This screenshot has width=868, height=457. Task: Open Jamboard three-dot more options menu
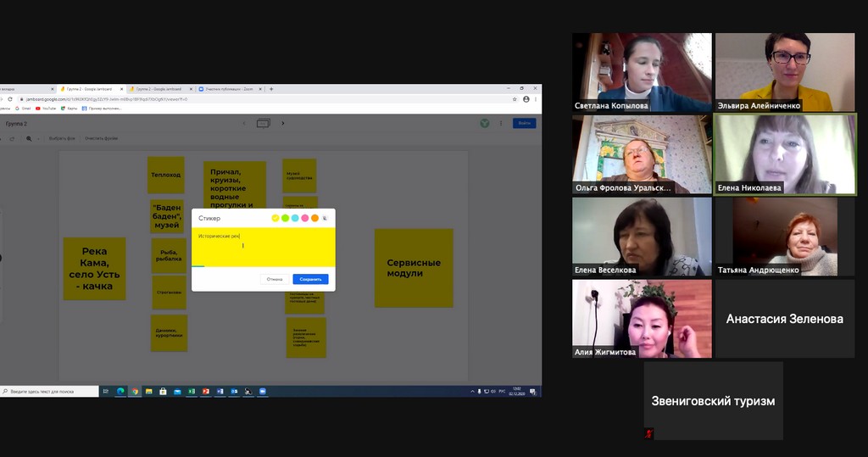coord(500,124)
